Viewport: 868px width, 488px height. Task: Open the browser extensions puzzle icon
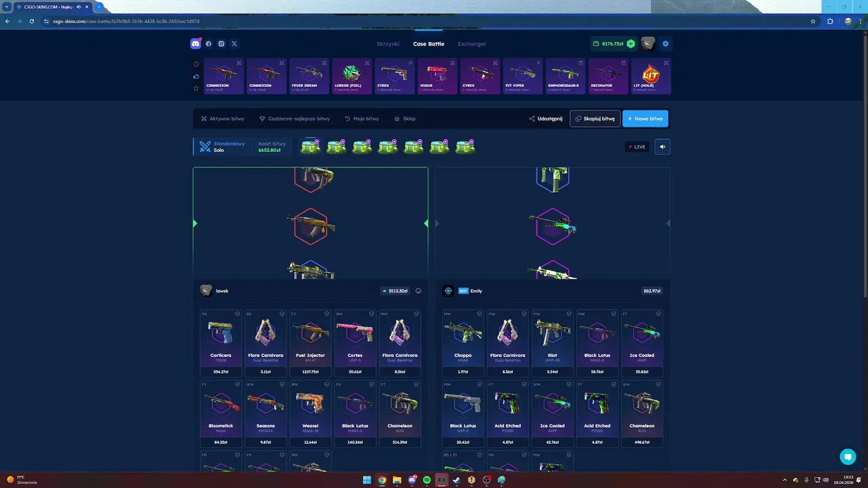point(830,21)
